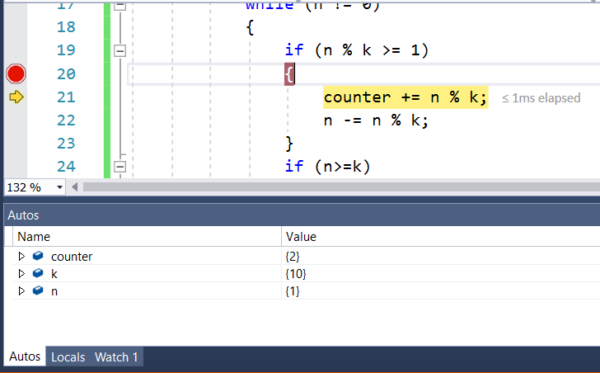Image resolution: width=600 pixels, height=373 pixels.
Task: Collapse the if block at line 24
Action: (x=120, y=167)
